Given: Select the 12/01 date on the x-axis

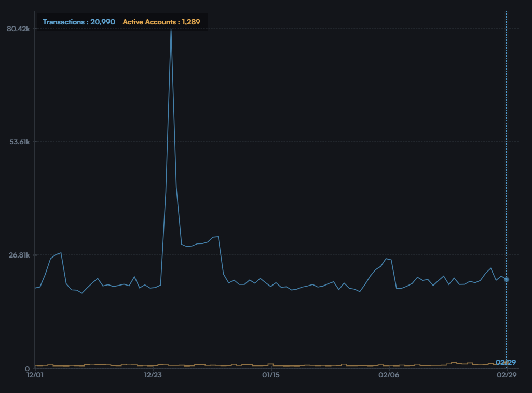Looking at the screenshot, I should click(34, 375).
